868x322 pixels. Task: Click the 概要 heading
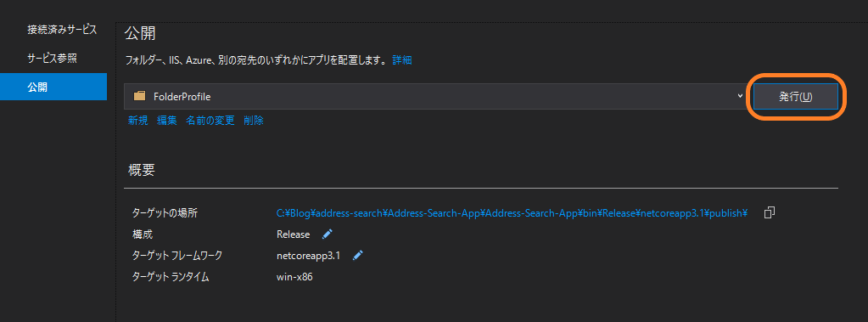click(141, 171)
